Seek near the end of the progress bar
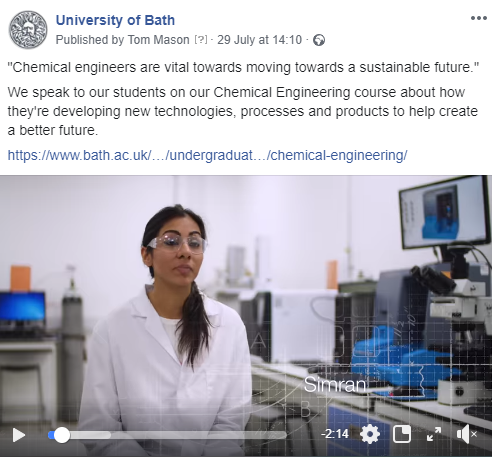The height and width of the screenshot is (457, 492). (280, 435)
